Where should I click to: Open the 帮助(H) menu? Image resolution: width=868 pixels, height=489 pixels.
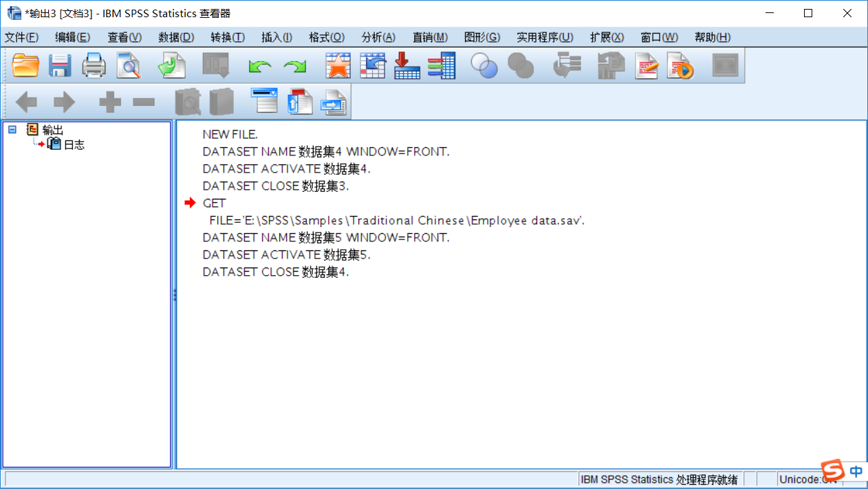[x=713, y=37]
